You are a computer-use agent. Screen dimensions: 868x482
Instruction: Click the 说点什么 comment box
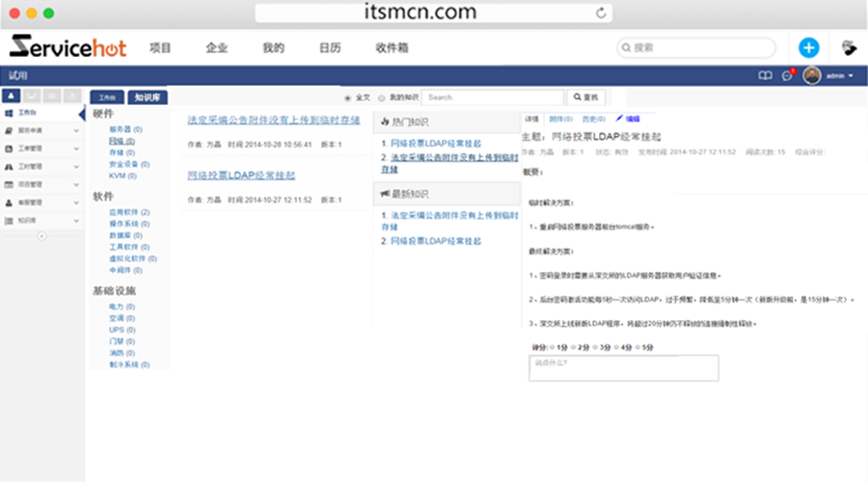tap(623, 367)
